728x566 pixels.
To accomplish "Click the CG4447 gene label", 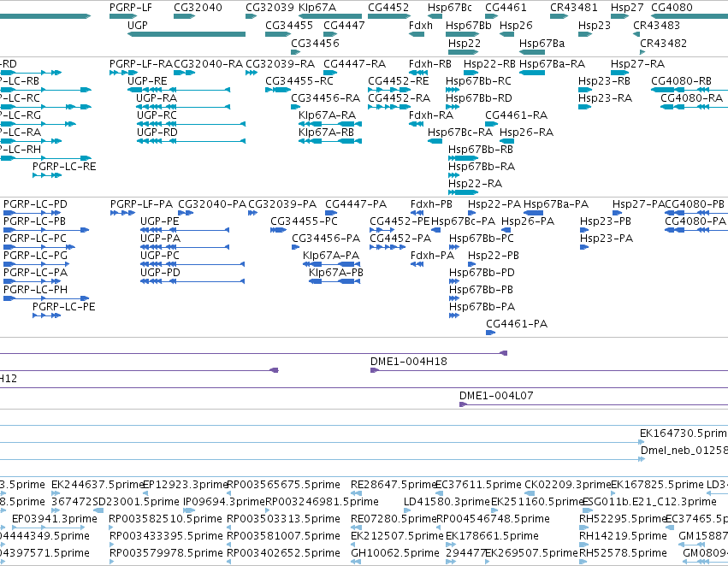I will pyautogui.click(x=344, y=25).
